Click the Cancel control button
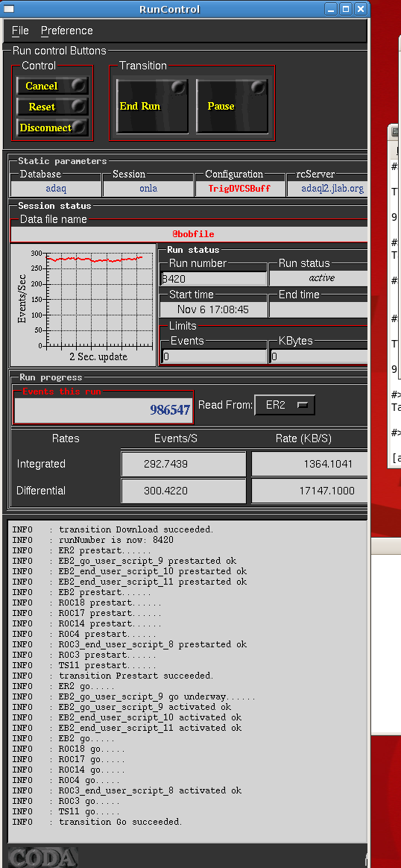This screenshot has width=401, height=868. click(52, 86)
